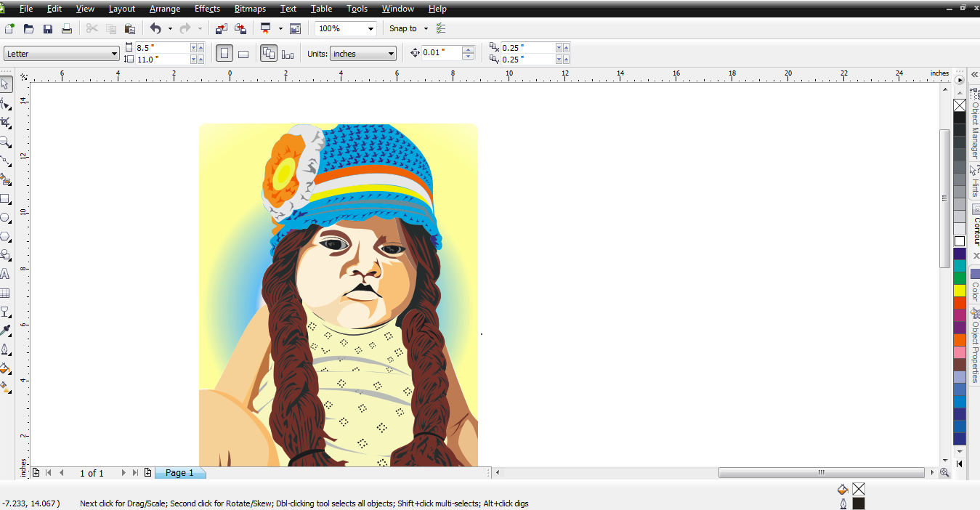Switch to landscape page orientation
The image size is (980, 510).
coord(243,53)
